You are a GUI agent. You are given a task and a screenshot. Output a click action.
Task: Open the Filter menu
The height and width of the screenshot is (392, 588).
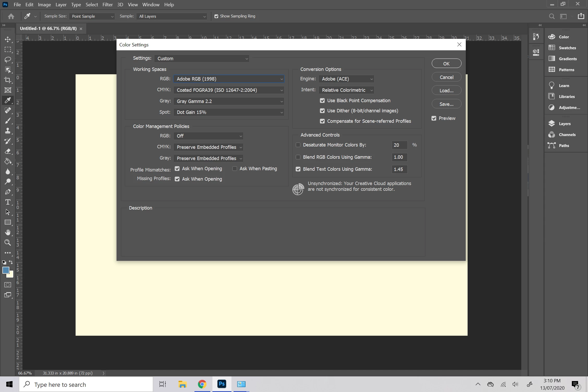[107, 4]
